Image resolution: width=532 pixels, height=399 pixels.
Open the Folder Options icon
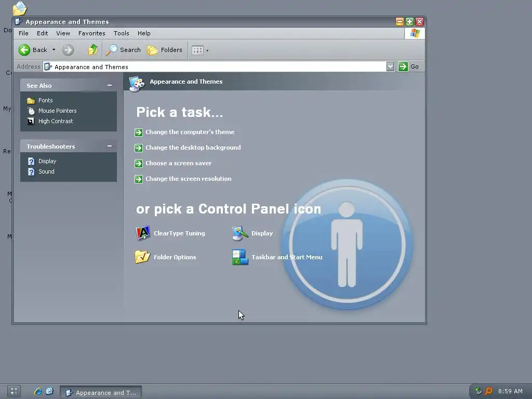click(x=142, y=257)
